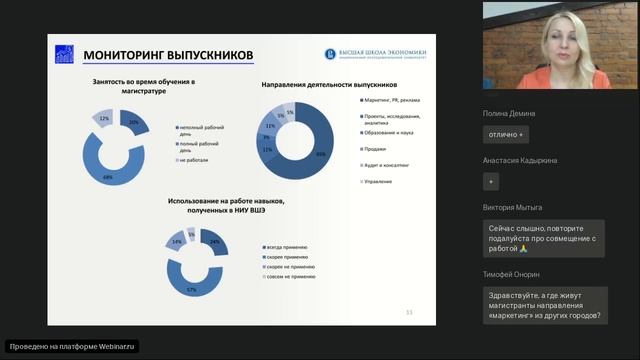Select legend entry 'Образование и наука'
The height and width of the screenshot is (360, 640).
387,133
